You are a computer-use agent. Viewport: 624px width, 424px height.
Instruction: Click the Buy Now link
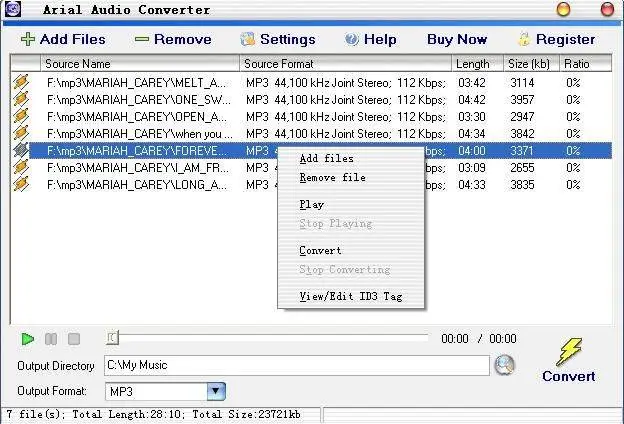457,39
